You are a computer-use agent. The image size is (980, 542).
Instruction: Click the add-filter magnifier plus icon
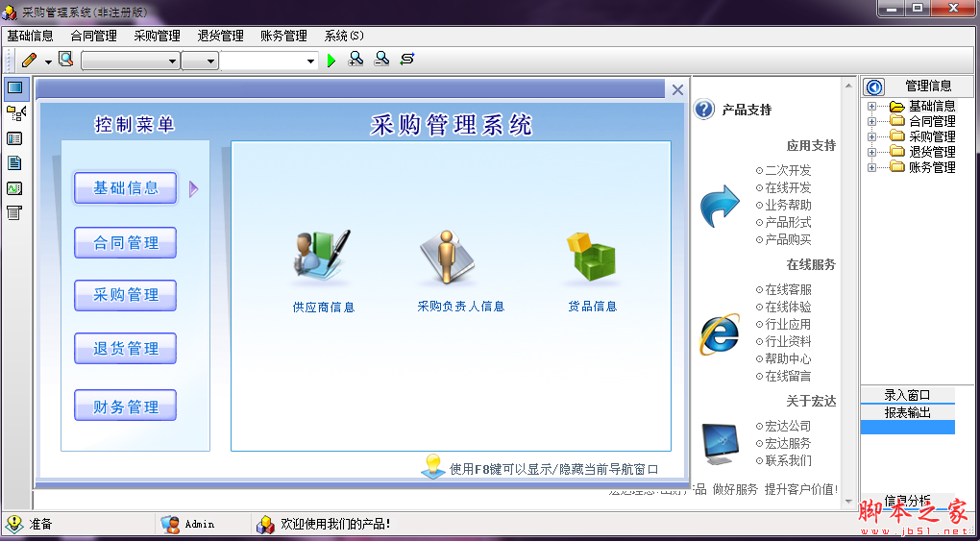point(355,60)
